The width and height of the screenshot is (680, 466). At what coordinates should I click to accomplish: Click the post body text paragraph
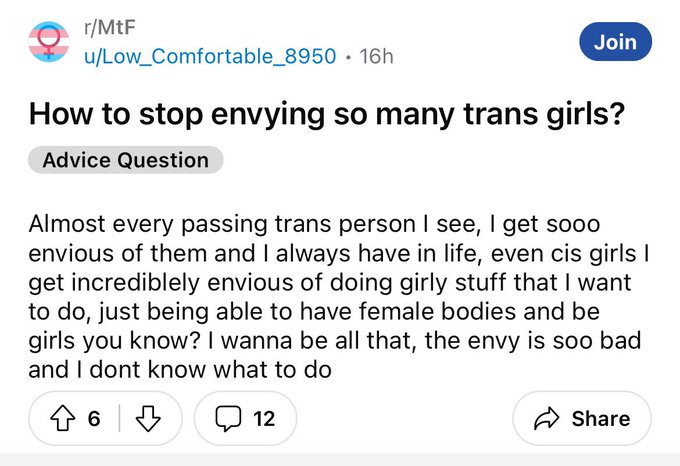pos(338,297)
